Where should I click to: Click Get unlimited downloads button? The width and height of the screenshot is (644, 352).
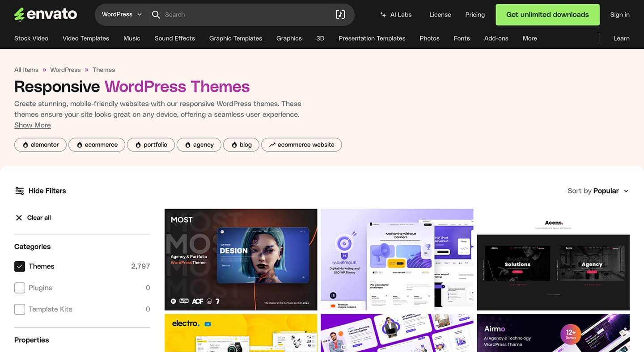pos(547,15)
